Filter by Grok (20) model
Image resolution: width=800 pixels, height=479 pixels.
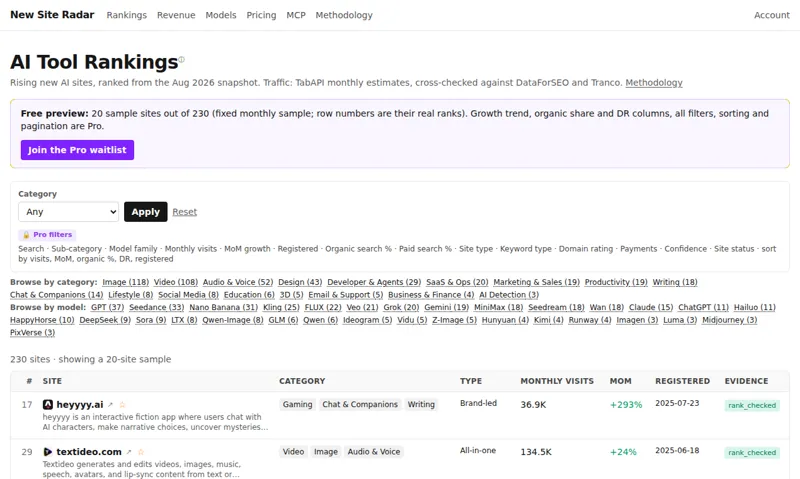point(401,307)
